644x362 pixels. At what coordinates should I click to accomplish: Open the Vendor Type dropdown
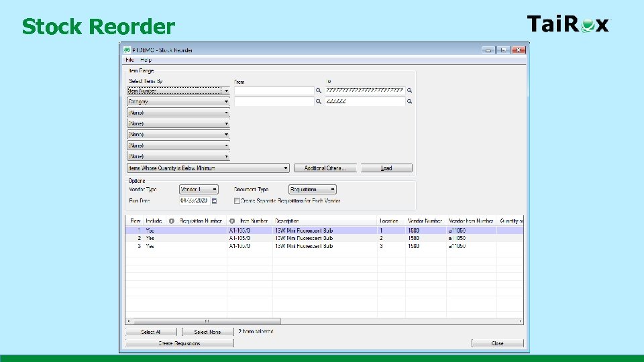pyautogui.click(x=215, y=190)
